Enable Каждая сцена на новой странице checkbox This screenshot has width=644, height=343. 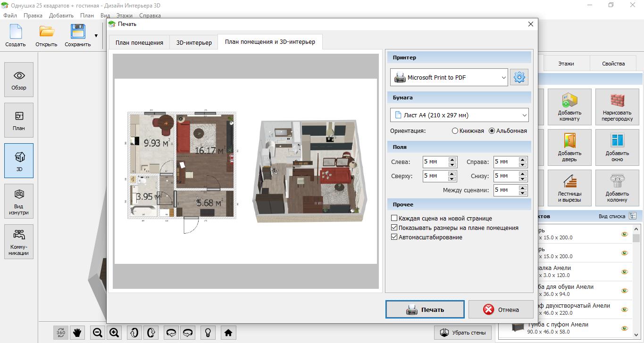point(394,218)
